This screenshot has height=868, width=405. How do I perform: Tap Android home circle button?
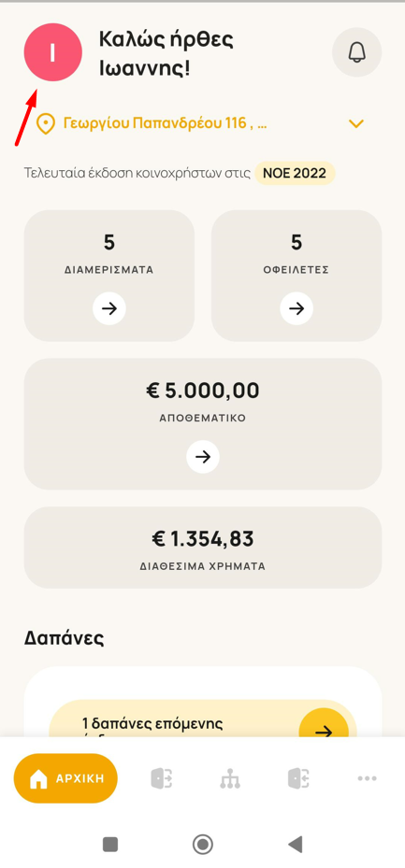[203, 845]
